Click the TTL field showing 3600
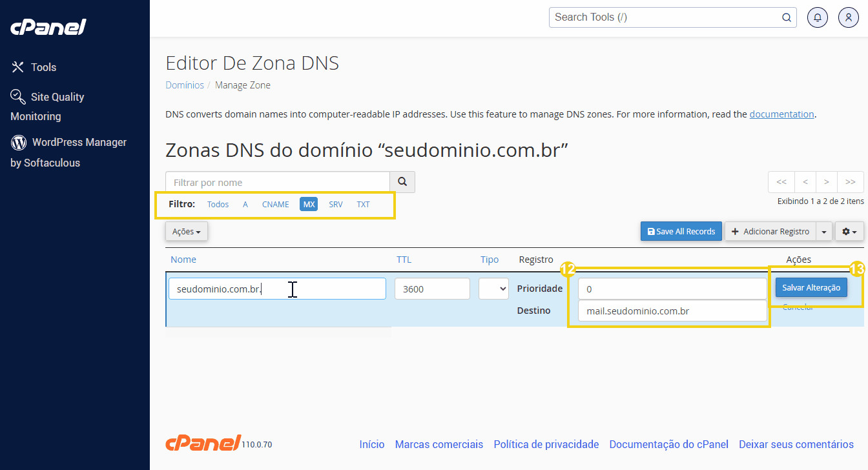Image resolution: width=868 pixels, height=470 pixels. (x=432, y=289)
